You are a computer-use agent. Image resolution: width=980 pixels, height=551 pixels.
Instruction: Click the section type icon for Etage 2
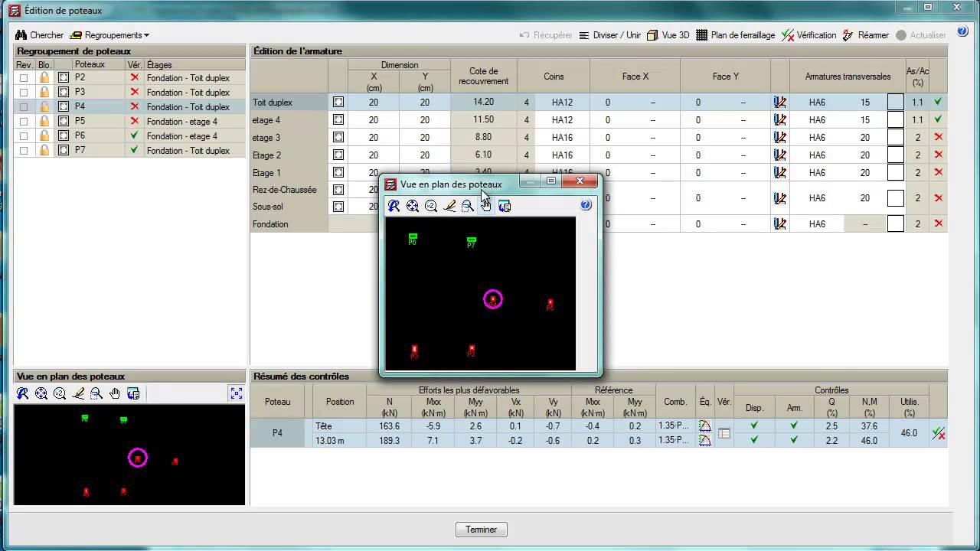click(338, 155)
